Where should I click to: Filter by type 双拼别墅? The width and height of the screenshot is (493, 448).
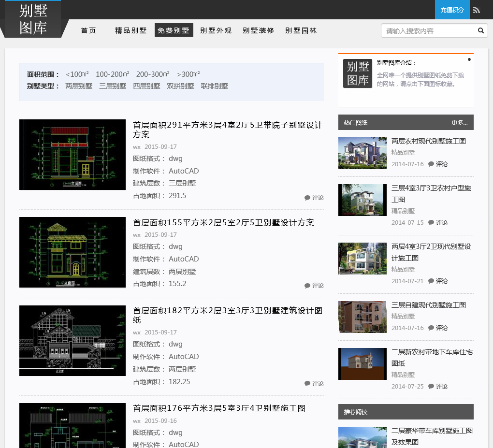(x=180, y=86)
